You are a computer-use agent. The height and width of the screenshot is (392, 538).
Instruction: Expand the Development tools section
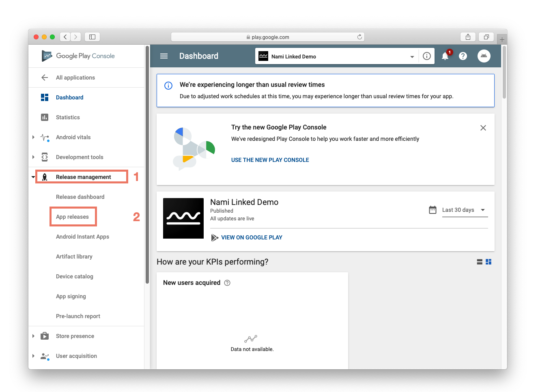tap(33, 157)
